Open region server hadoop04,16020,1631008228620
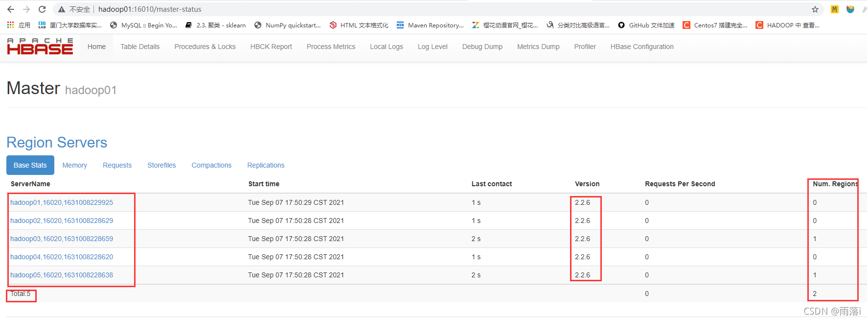The image size is (868, 320). (62, 257)
